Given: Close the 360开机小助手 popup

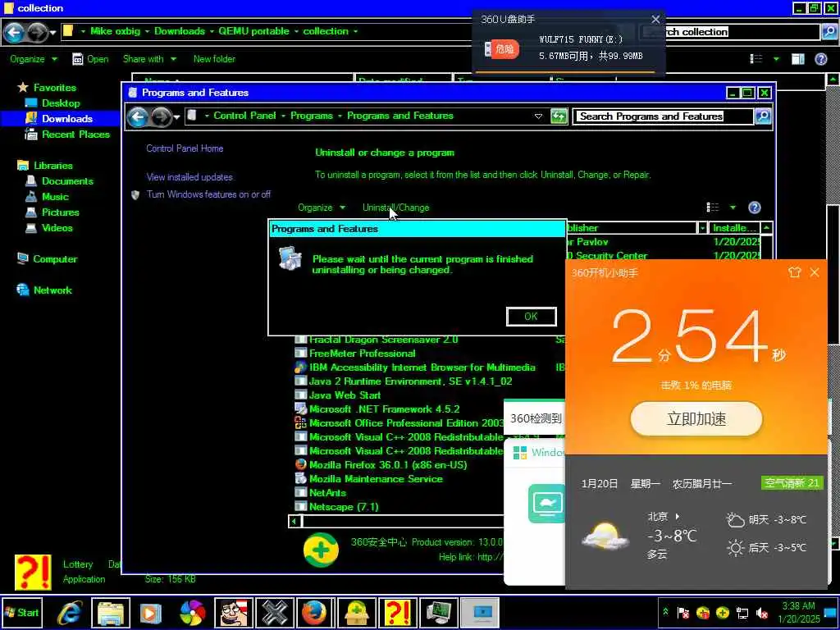Looking at the screenshot, I should coord(815,272).
